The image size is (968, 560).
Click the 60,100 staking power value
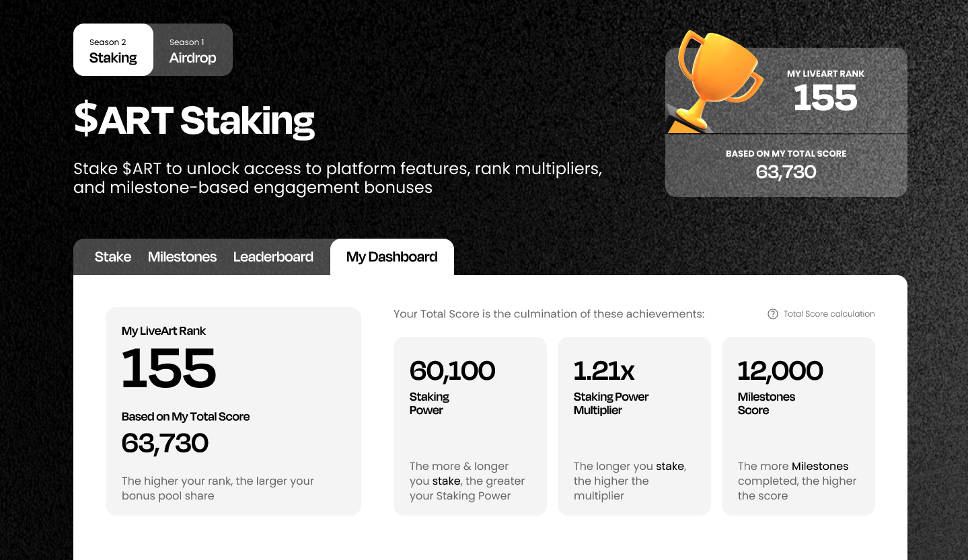[452, 370]
